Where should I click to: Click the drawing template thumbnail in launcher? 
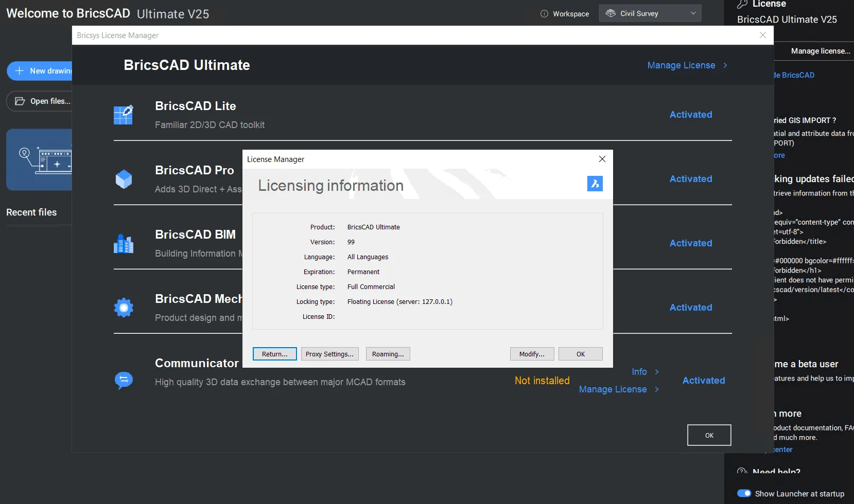[39, 160]
